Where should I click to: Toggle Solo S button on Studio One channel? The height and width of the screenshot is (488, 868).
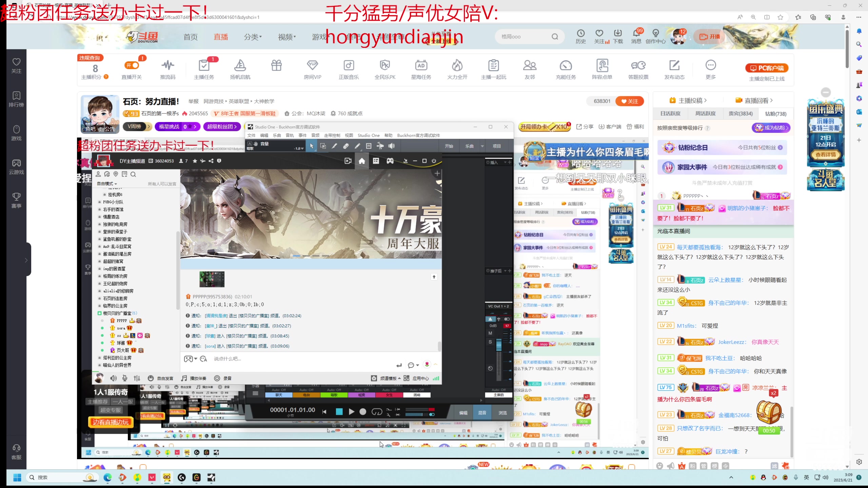click(x=490, y=342)
